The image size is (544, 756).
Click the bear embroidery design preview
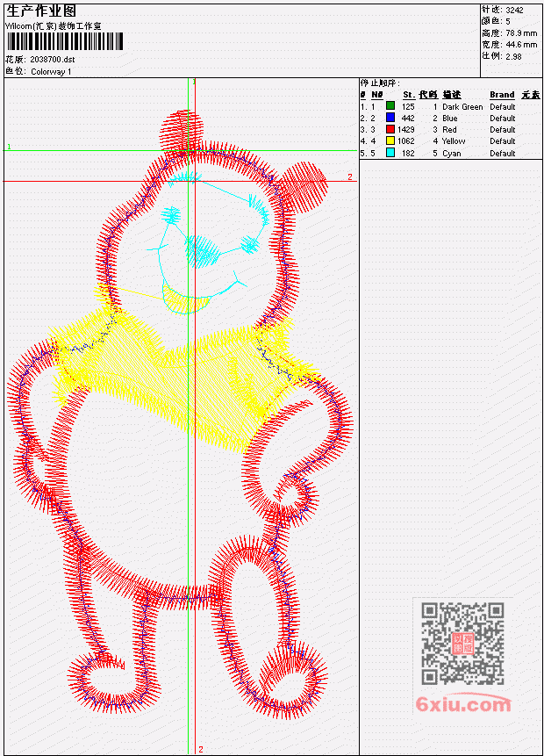pyautogui.click(x=181, y=414)
